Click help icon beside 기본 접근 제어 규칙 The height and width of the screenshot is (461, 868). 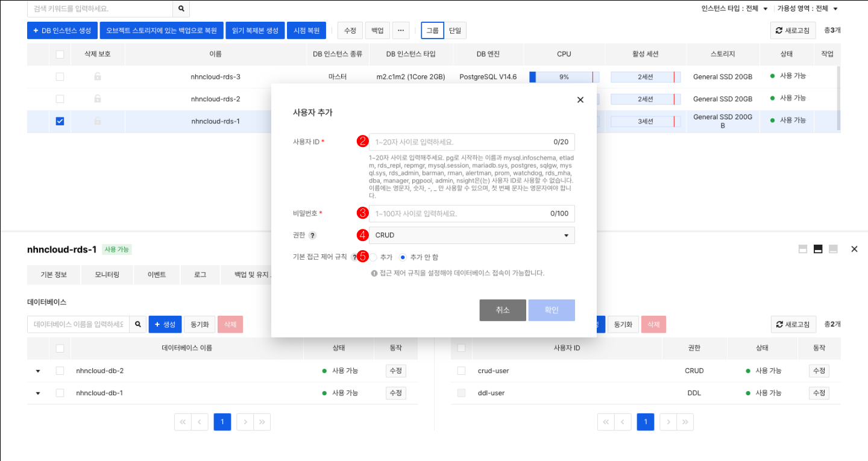(354, 257)
